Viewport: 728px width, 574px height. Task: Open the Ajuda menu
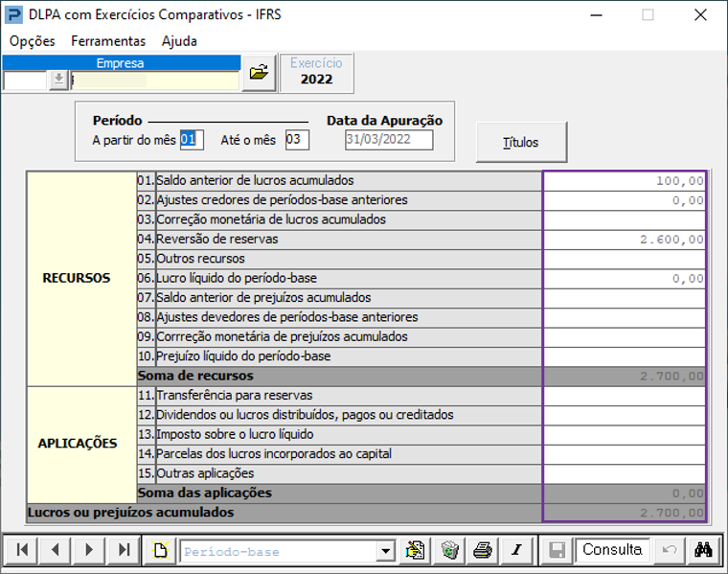click(179, 41)
